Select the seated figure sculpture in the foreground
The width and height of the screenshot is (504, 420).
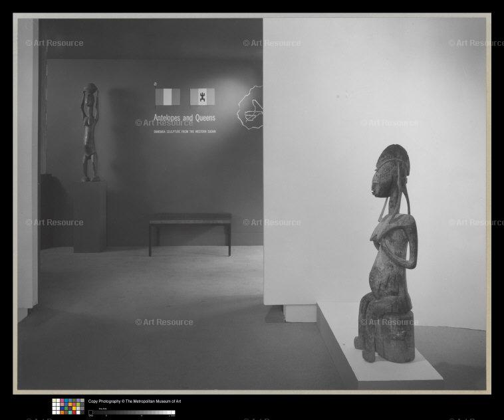coord(386,253)
